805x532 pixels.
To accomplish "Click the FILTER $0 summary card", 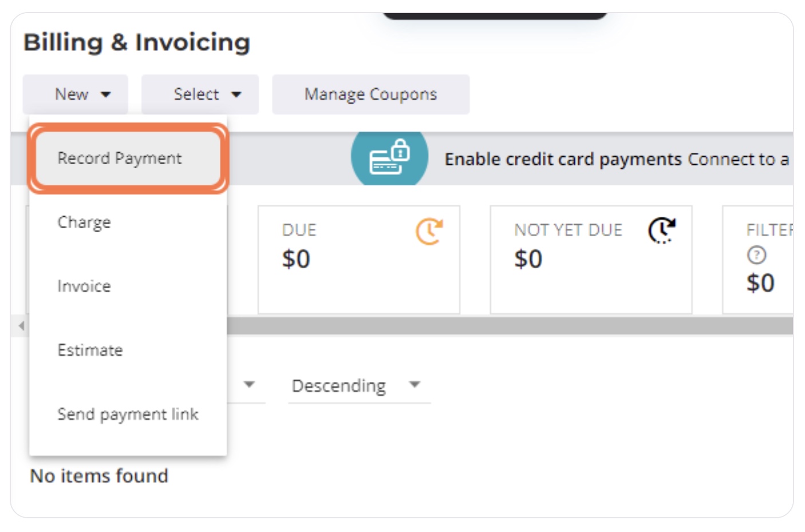I will [758, 260].
